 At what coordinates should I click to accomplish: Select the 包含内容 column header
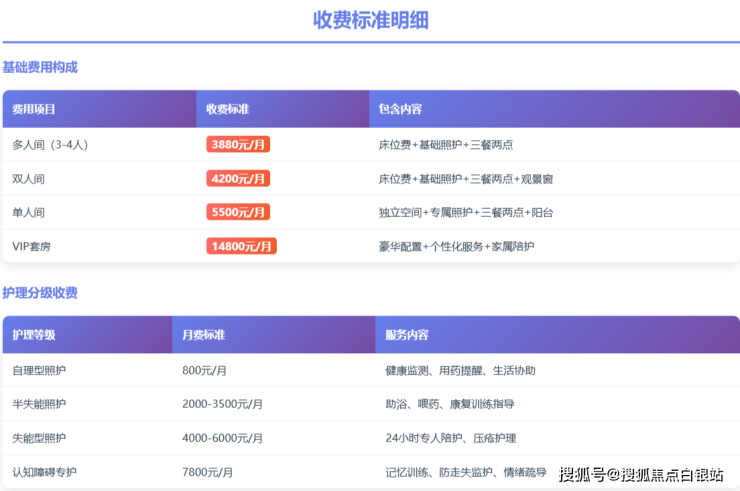[400, 109]
